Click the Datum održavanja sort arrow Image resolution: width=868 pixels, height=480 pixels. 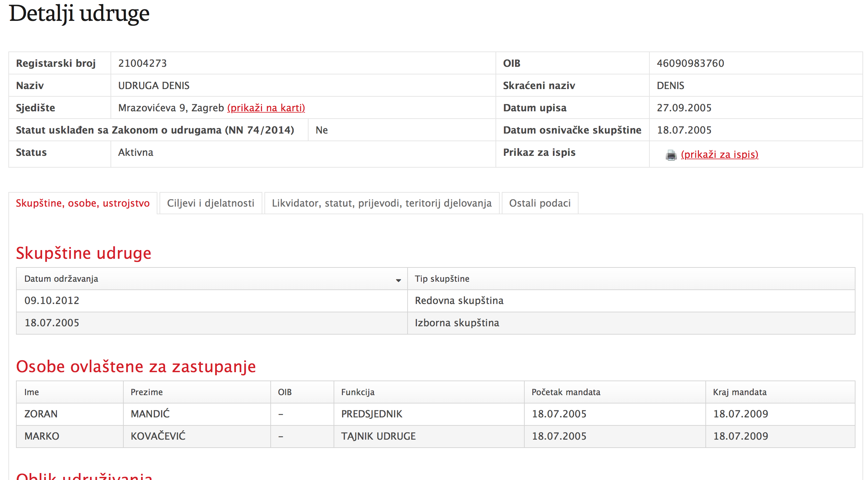coord(398,280)
